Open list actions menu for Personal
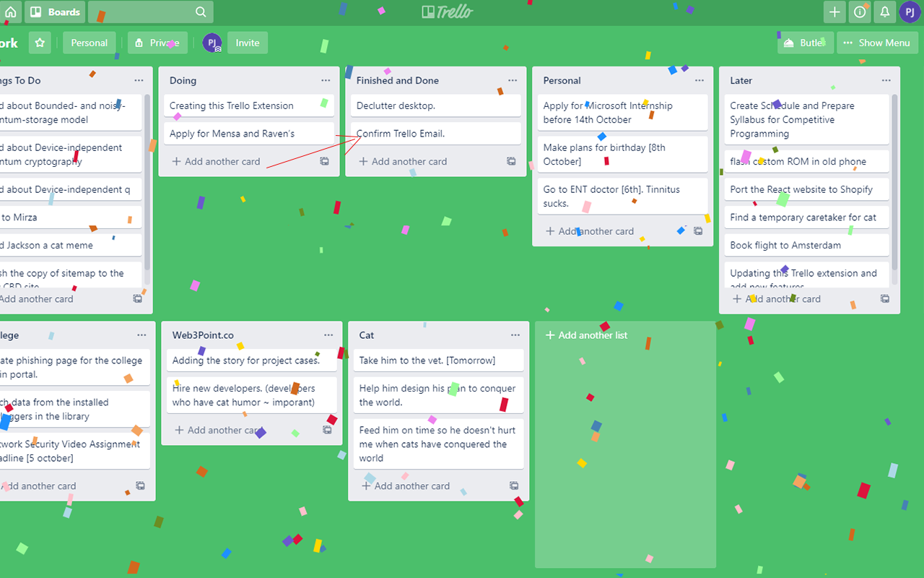Image resolution: width=924 pixels, height=578 pixels. coord(699,80)
